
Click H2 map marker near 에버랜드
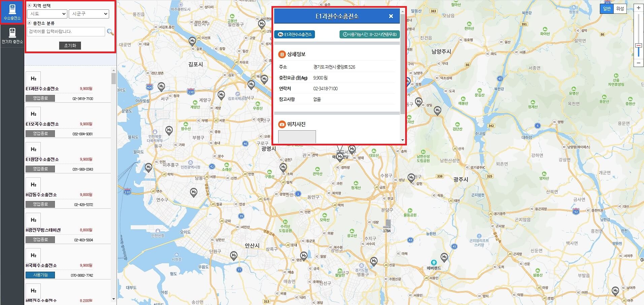click(444, 258)
